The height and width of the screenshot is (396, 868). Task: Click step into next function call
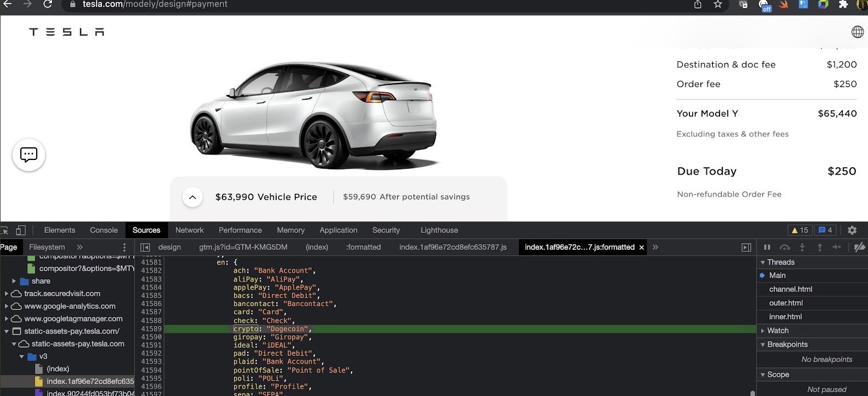(802, 247)
